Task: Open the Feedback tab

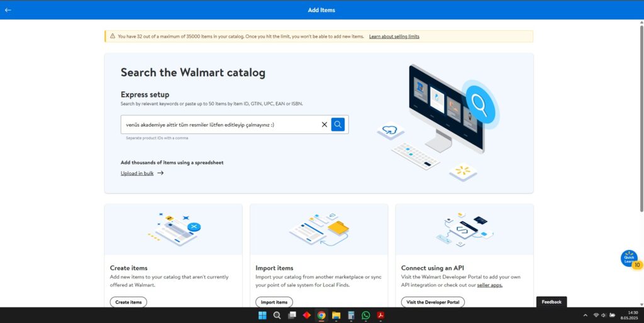Action: (x=551, y=302)
